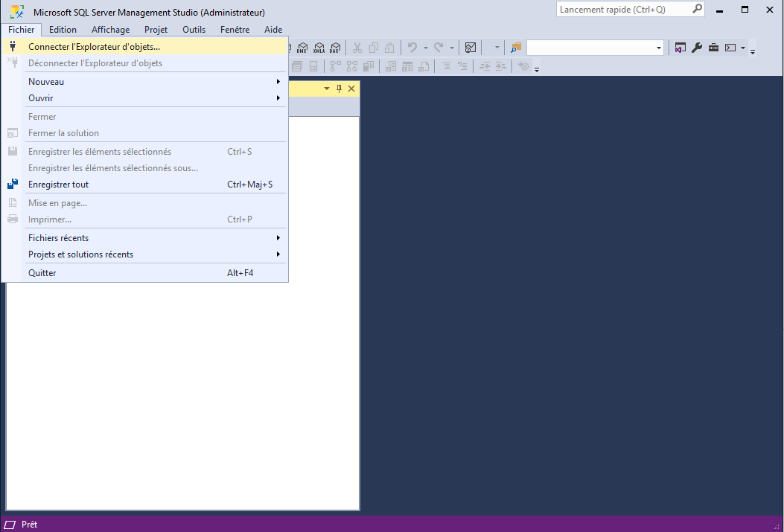Viewport: 784px width, 532px height.
Task: Close the open Fichier menu
Action: 22,30
